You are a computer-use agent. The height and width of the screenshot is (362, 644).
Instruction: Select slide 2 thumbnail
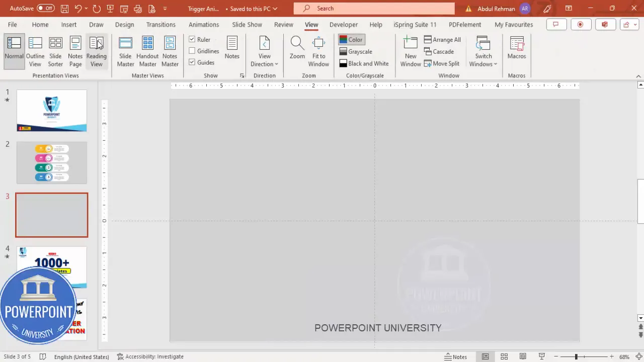pyautogui.click(x=52, y=163)
